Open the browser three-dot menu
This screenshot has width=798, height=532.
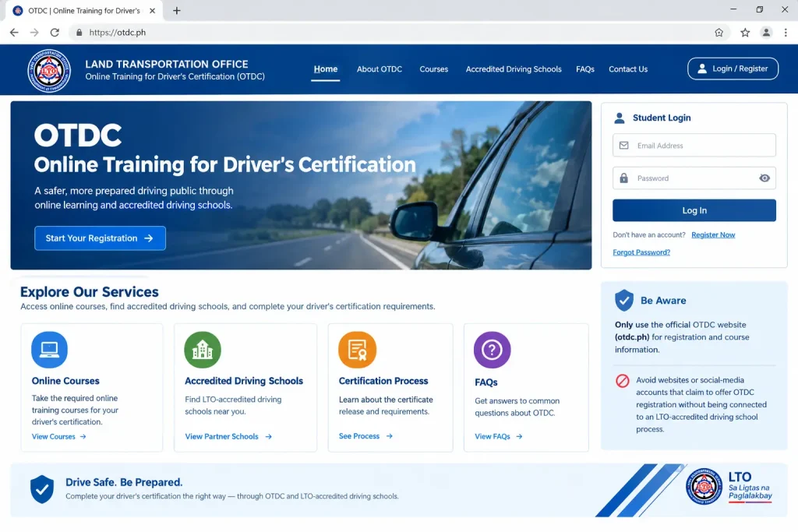click(x=786, y=33)
